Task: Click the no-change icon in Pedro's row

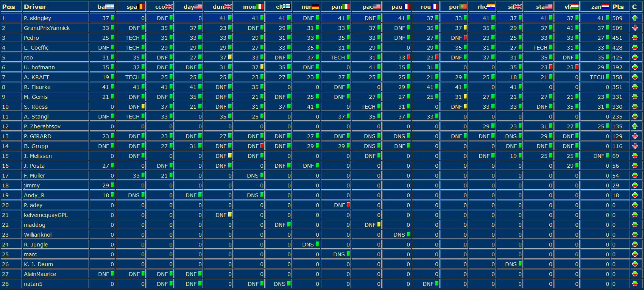Action: pyautogui.click(x=635, y=37)
